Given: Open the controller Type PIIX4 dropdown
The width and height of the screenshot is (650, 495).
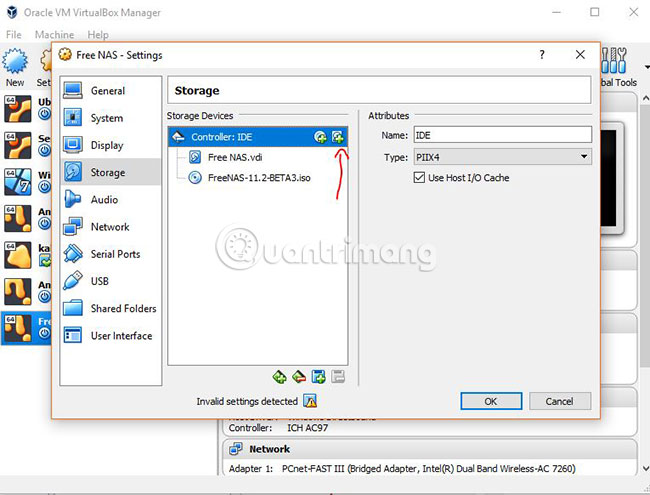Looking at the screenshot, I should pyautogui.click(x=502, y=157).
